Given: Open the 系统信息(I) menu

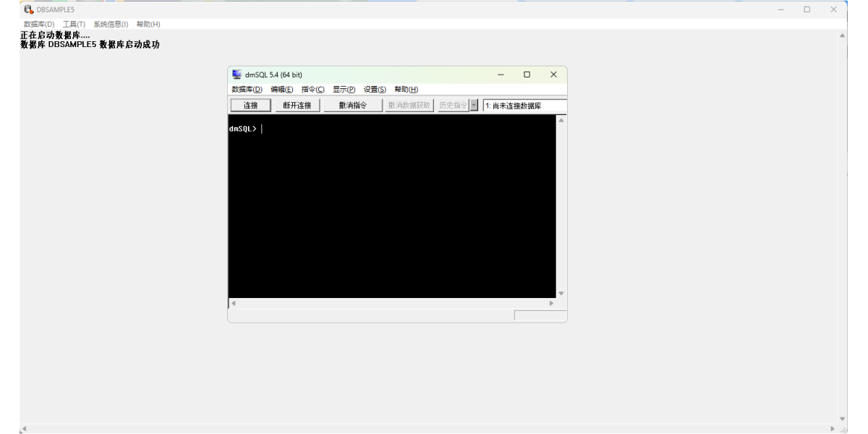Looking at the screenshot, I should click(x=109, y=25).
